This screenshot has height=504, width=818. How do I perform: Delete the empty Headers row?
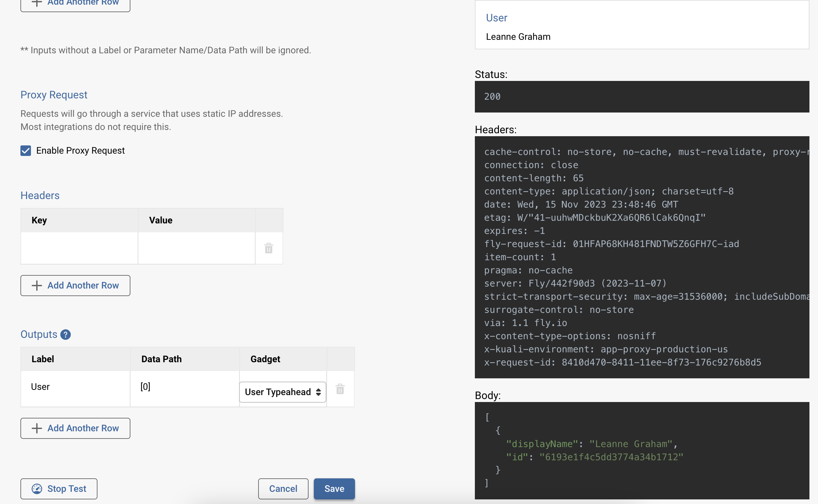(269, 248)
